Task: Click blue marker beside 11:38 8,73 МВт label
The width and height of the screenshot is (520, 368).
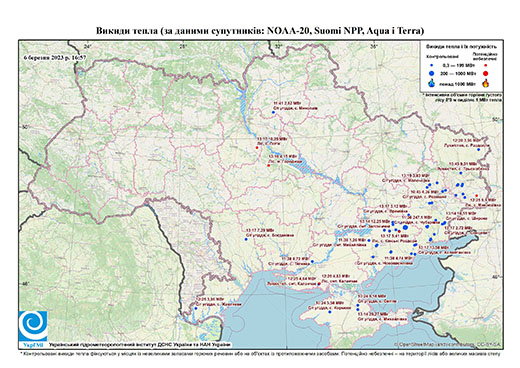Action: click(x=312, y=262)
